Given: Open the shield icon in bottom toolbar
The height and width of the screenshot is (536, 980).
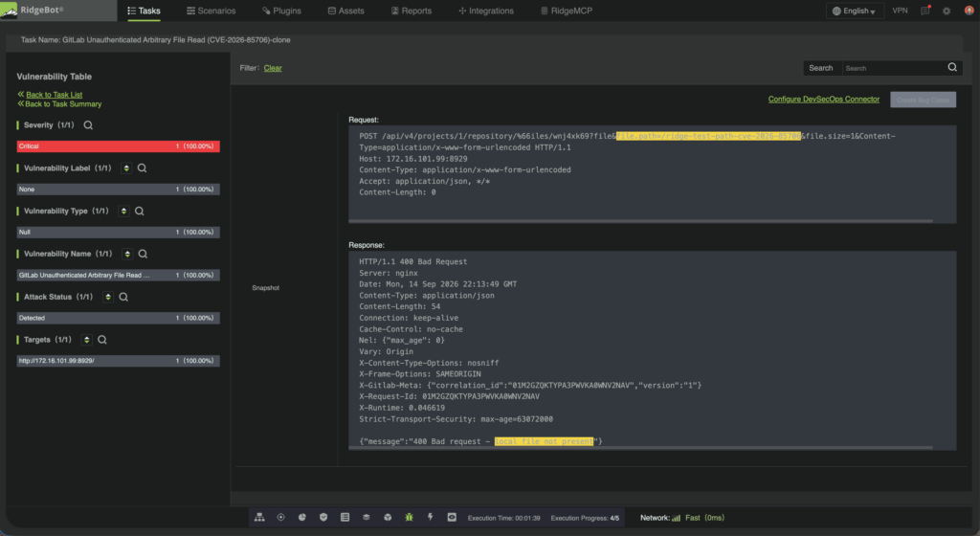Looking at the screenshot, I should 323,517.
